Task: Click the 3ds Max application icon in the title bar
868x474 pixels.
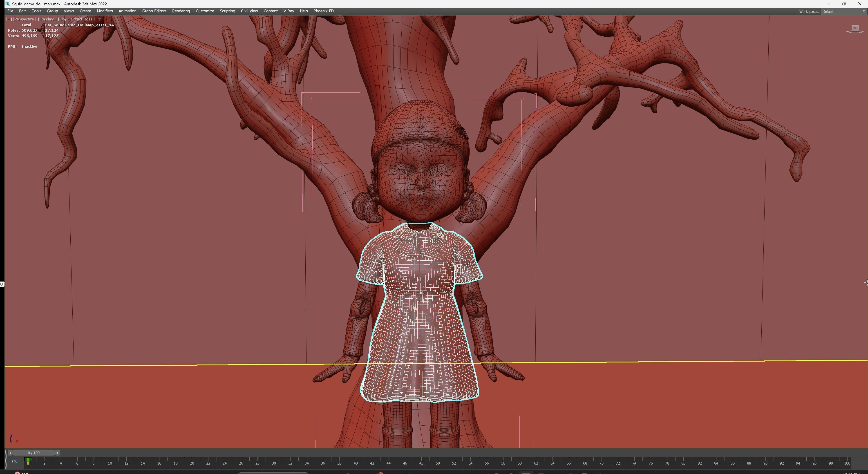Action: tap(7, 4)
